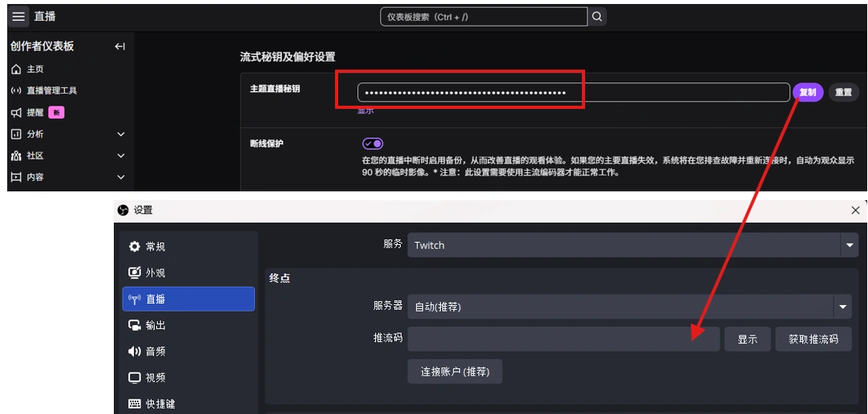The width and height of the screenshot is (868, 414).
Task: Click the 输出 output icon
Action: click(x=135, y=325)
